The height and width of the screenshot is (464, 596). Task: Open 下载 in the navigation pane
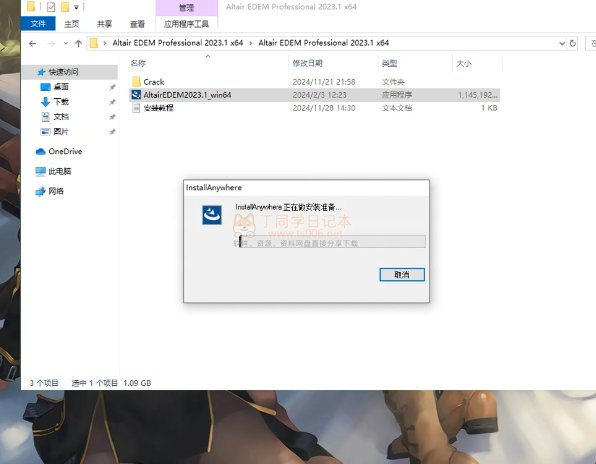click(x=61, y=101)
